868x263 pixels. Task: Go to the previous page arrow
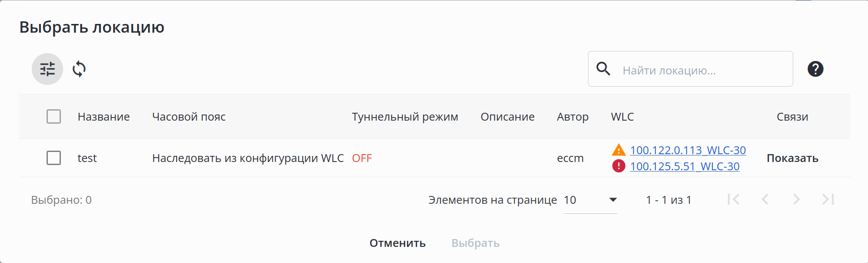click(765, 199)
